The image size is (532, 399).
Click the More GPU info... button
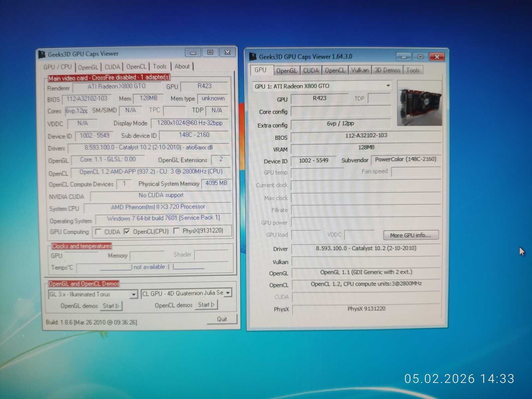[411, 235]
